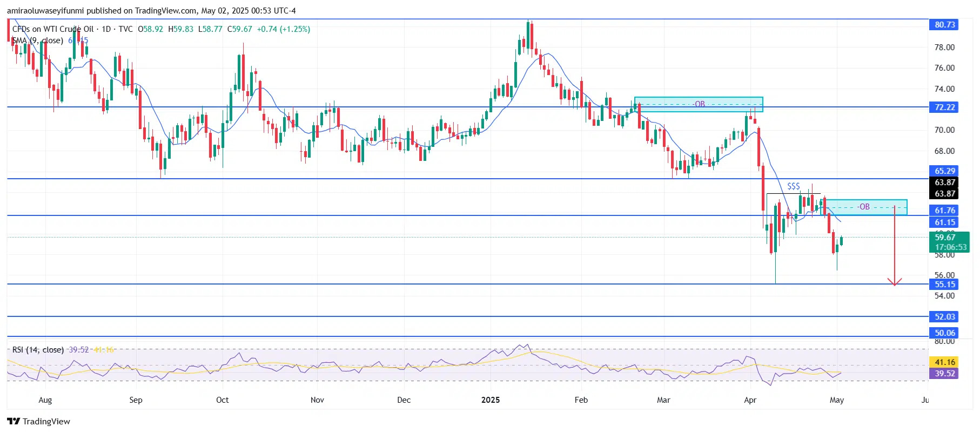Click the green 59.67 current price label on the axis
The width and height of the screenshot is (980, 433).
(x=945, y=238)
